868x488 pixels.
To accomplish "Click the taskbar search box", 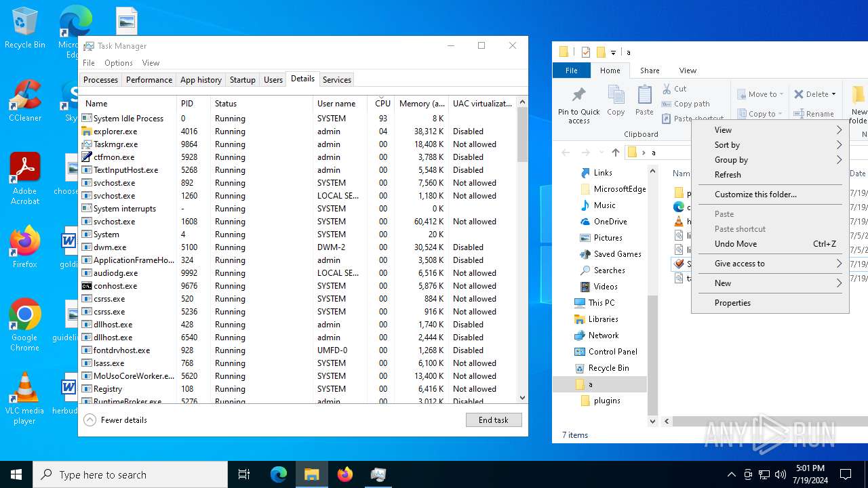I will click(130, 474).
